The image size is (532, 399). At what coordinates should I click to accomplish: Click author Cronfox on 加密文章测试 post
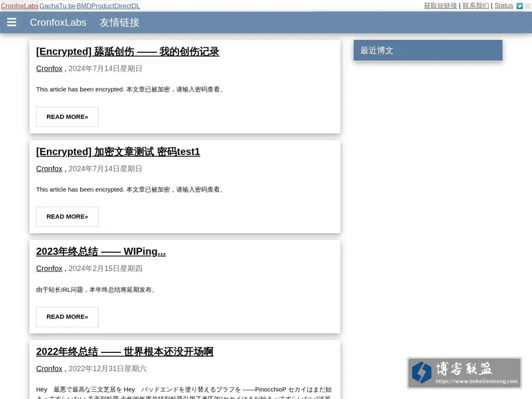(49, 169)
